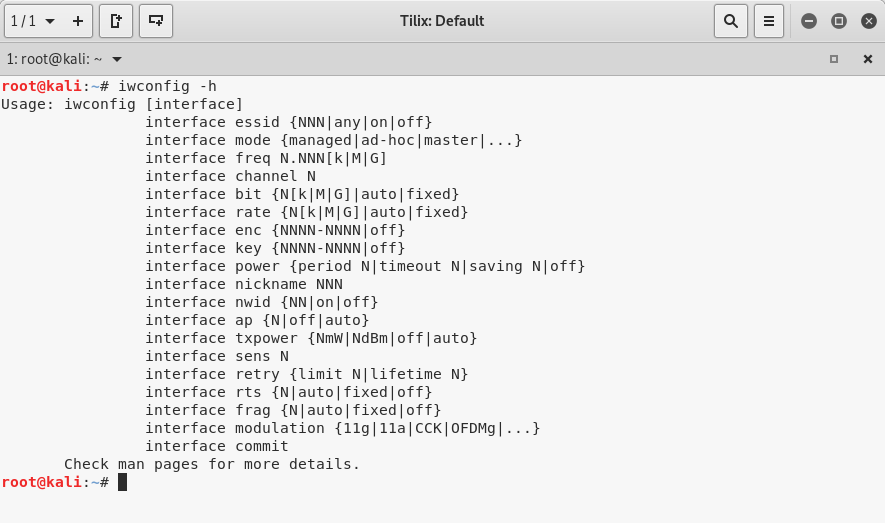Add a new session with plus button
Image resolution: width=885 pixels, height=523 pixels.
tap(77, 21)
